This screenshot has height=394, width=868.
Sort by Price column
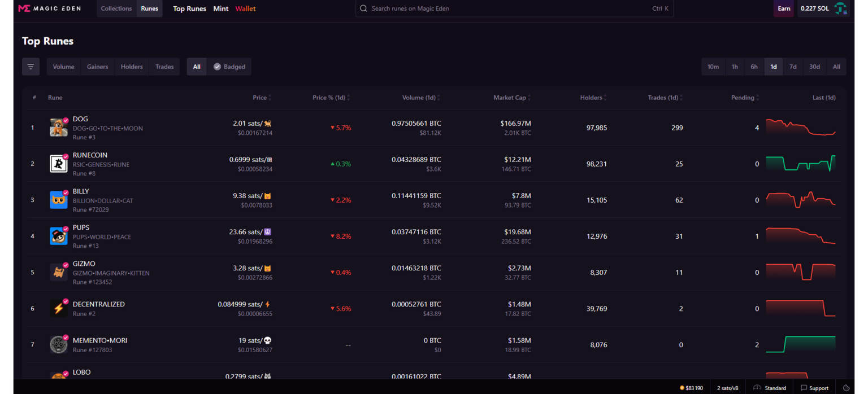(262, 98)
